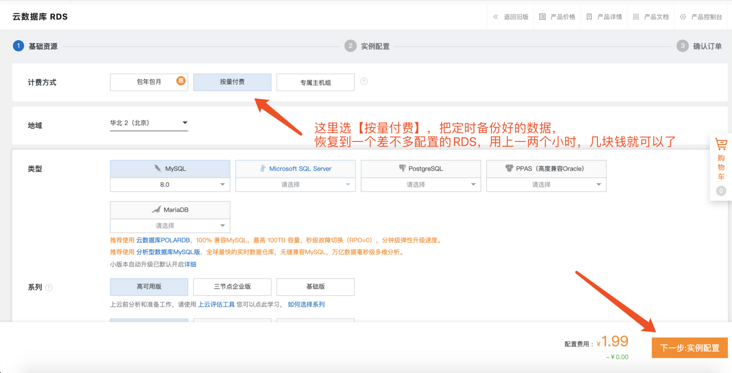This screenshot has height=373, width=732.
Task: Choose Microsoft SQL Server database type
Action: (x=296, y=169)
